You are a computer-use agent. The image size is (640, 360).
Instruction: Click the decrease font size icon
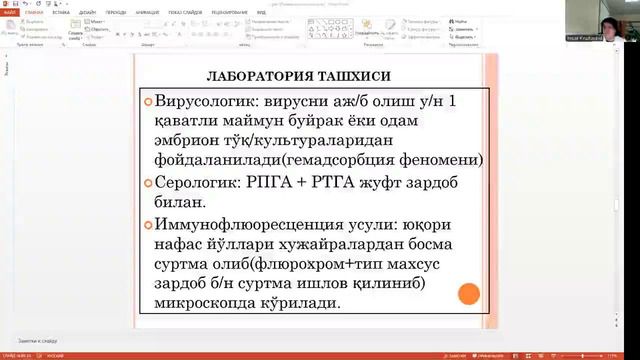[174, 24]
